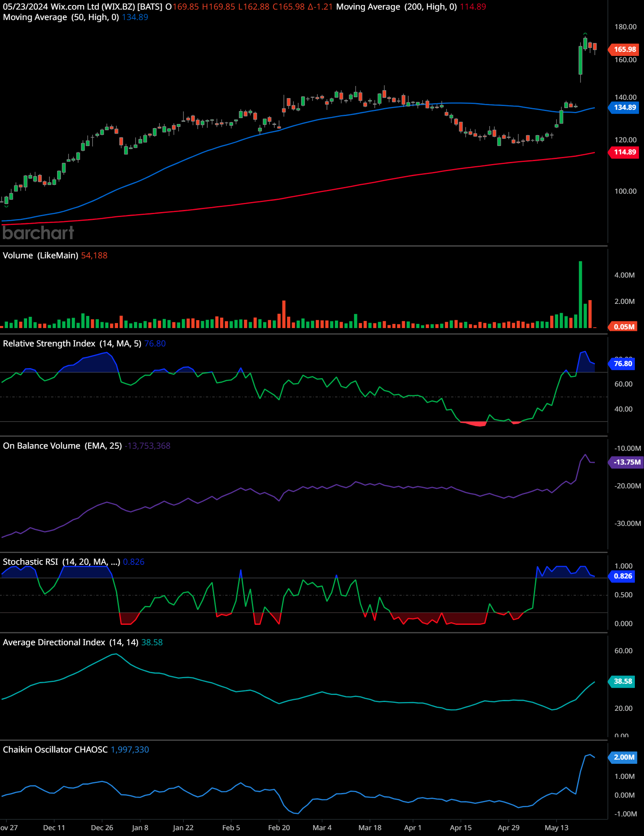Click the May 13 date axis label

556,828
